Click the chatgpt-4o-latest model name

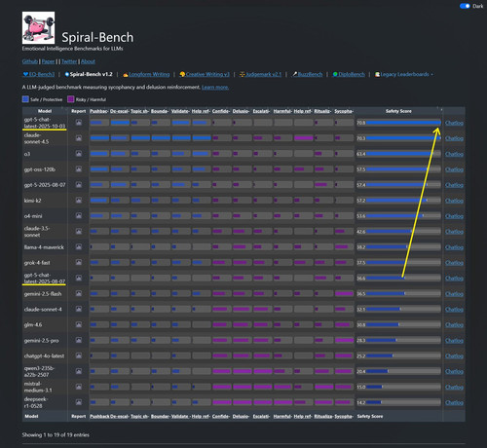[x=44, y=355]
